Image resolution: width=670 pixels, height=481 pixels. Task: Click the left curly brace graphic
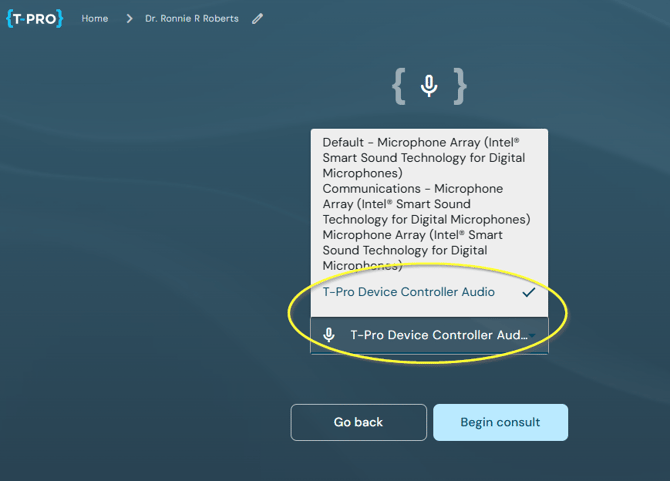pyautogui.click(x=399, y=86)
